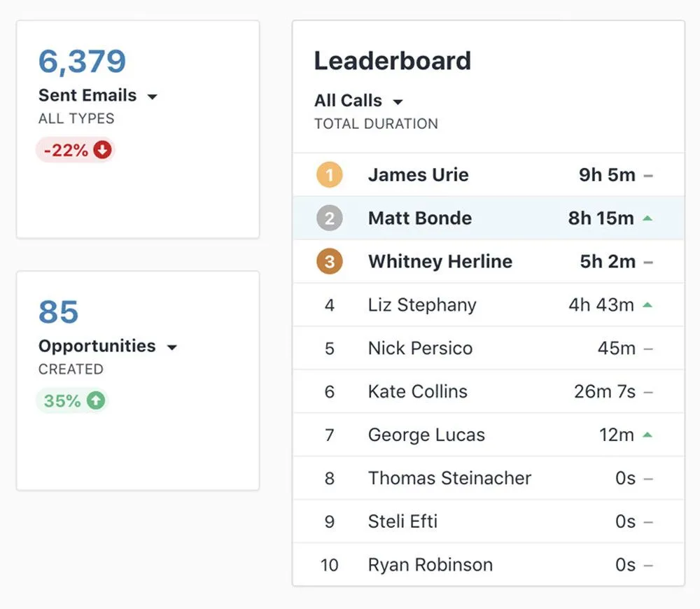Open Whitney Herline's leaderboard entry

click(440, 261)
